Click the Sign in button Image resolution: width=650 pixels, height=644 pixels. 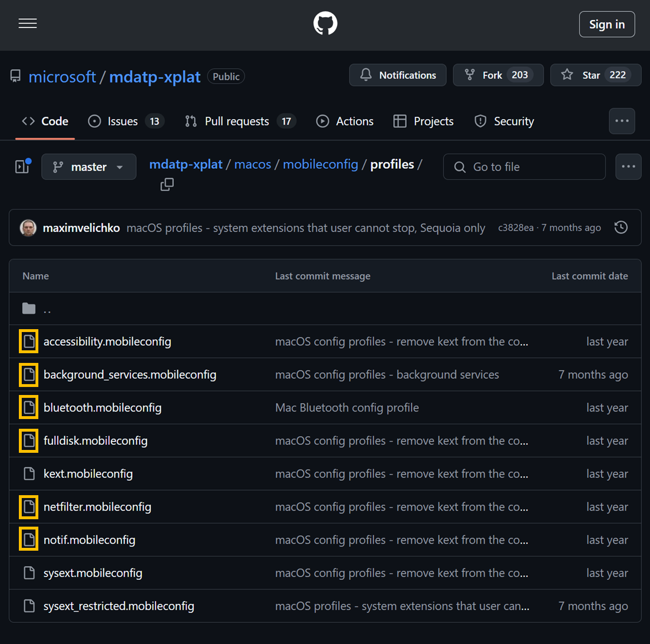tap(607, 25)
